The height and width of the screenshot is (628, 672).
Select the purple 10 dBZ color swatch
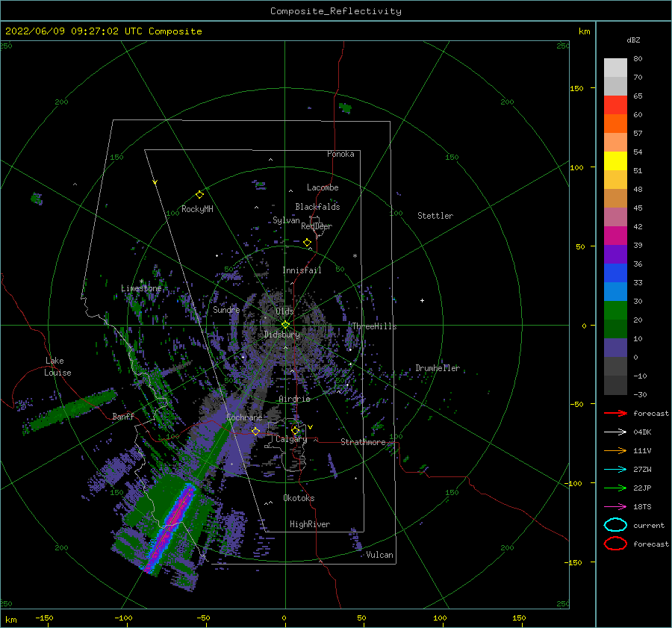pos(615,348)
